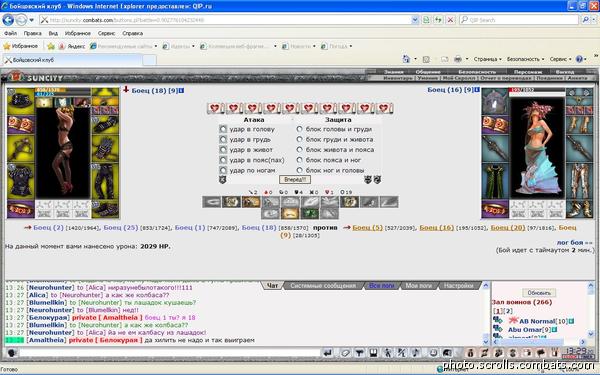600x375 pixels.
Task: Open Избранное star favorites button
Action: coord(21,46)
